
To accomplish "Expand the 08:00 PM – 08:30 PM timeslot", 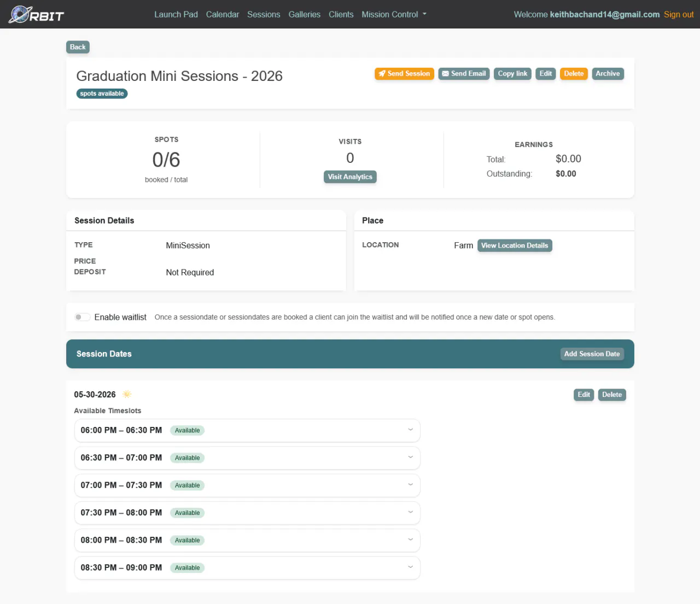I will coord(247,540).
